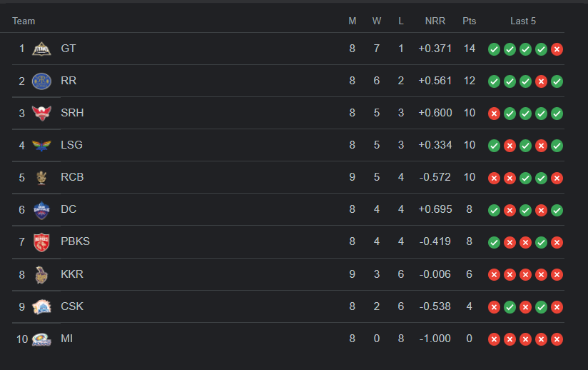
Task: Sort table by NRR column header
Action: pyautogui.click(x=435, y=21)
